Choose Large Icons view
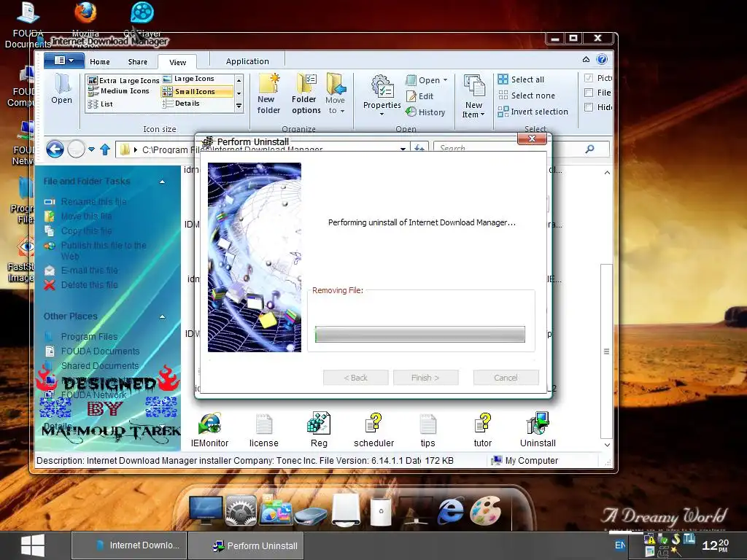This screenshot has height=560, width=747. point(189,79)
